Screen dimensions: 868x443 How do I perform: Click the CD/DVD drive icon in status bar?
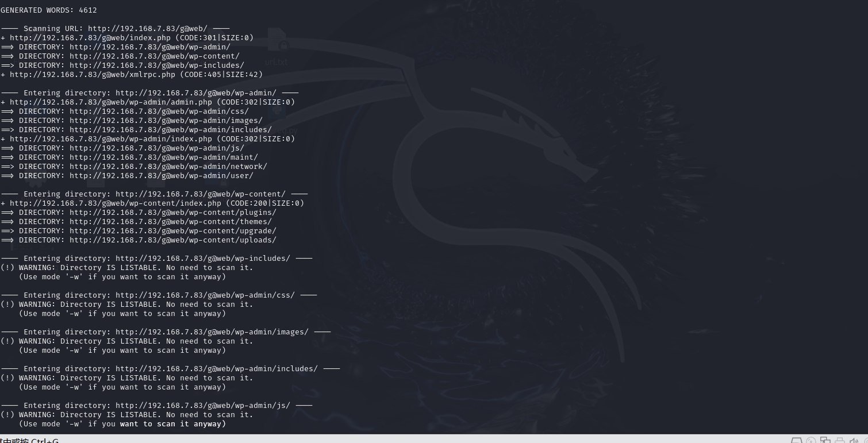point(811,440)
